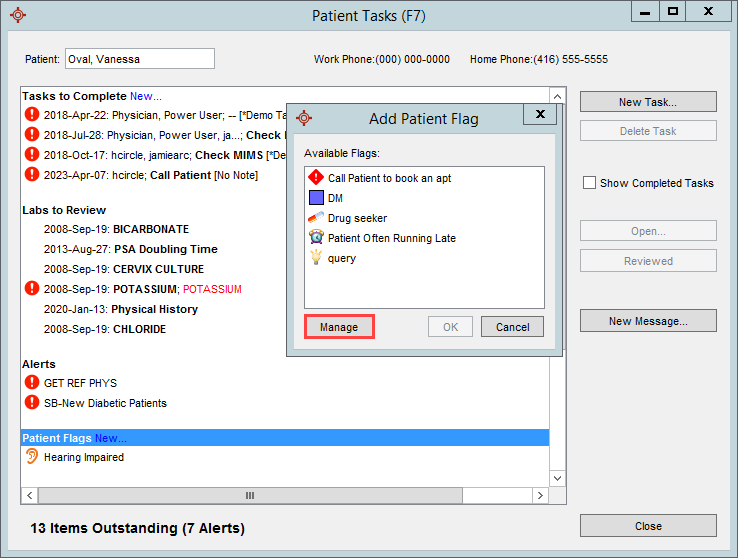Click the Patient name input field
Image resolution: width=738 pixels, height=558 pixels.
(x=139, y=59)
